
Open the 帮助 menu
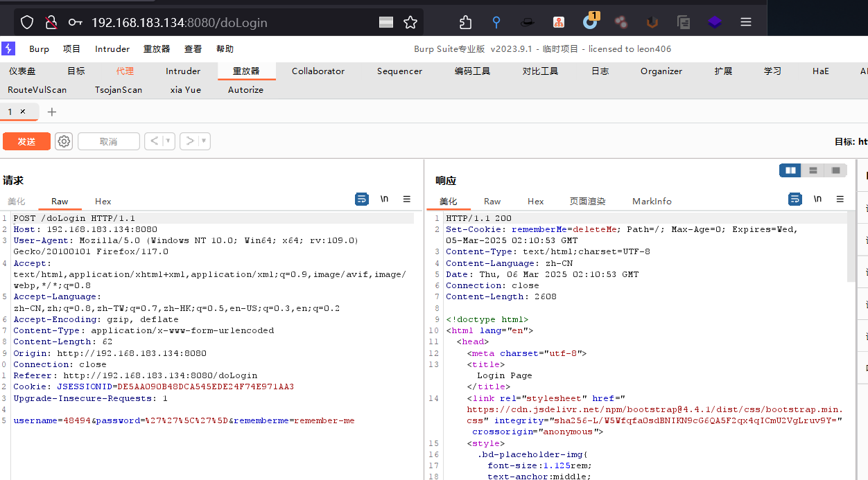(x=225, y=49)
